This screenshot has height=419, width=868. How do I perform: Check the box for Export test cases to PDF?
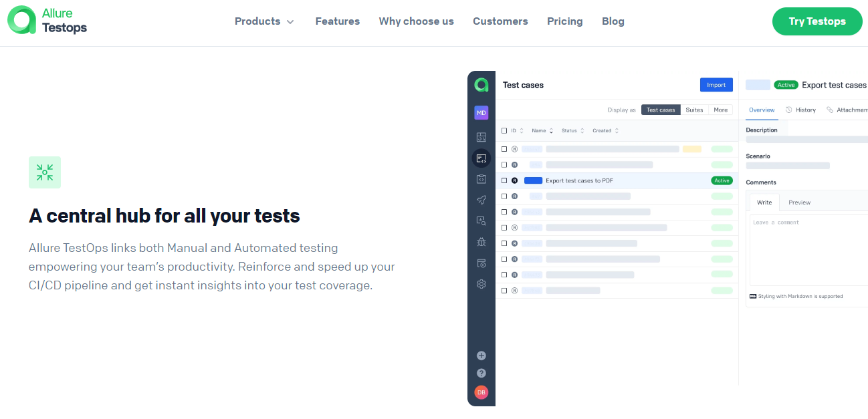tap(504, 180)
